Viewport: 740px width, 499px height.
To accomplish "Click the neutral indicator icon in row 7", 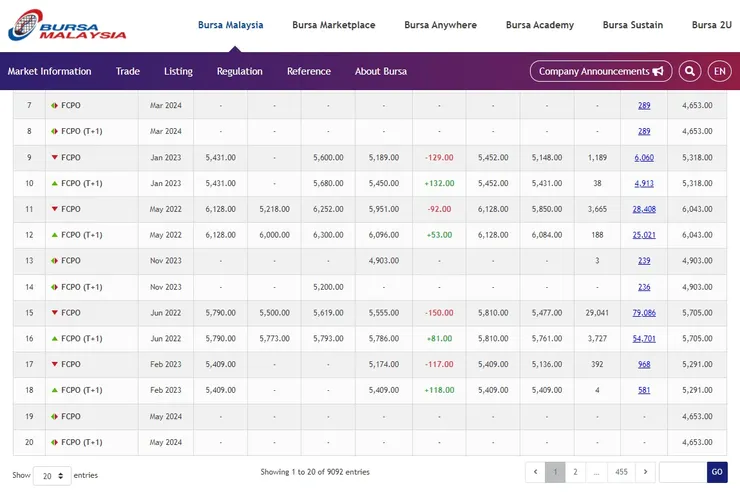I will pos(55,105).
